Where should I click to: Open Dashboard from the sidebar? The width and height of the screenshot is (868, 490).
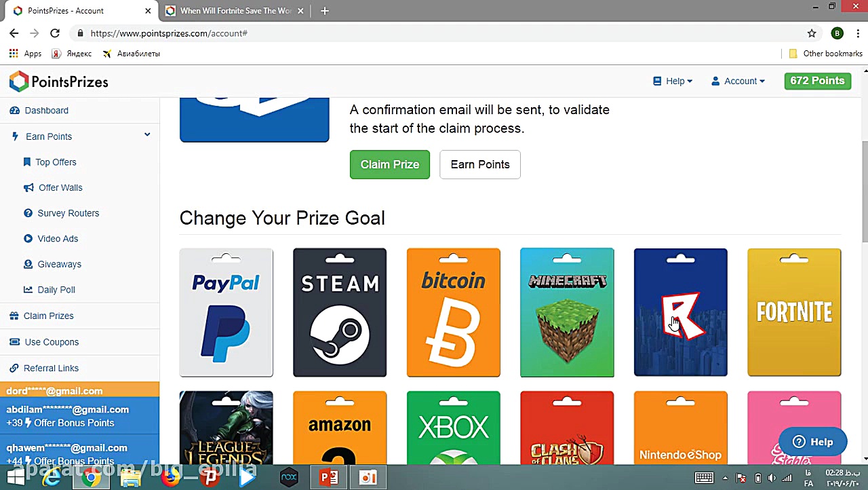(x=46, y=111)
